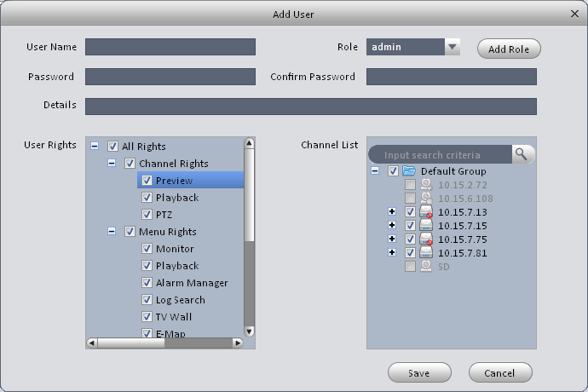Click the device icon for 10.15.7.15
Image resolution: width=588 pixels, height=392 pixels.
pos(426,226)
